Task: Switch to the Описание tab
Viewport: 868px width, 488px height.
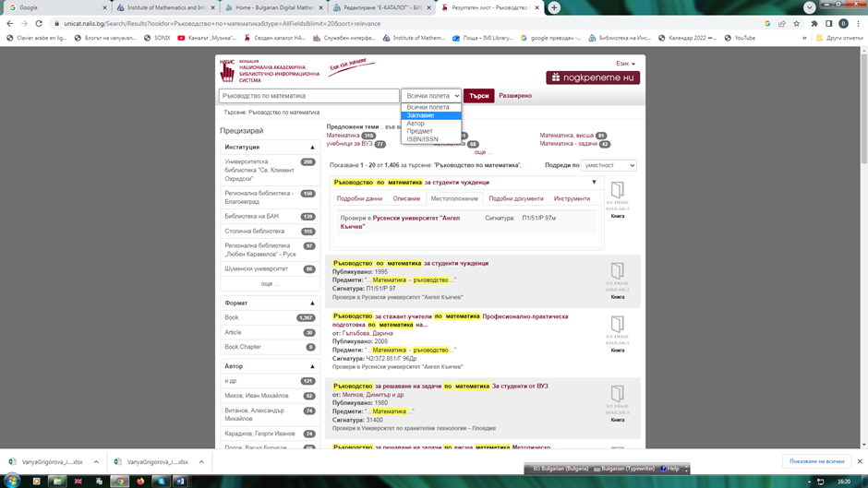Action: point(406,198)
